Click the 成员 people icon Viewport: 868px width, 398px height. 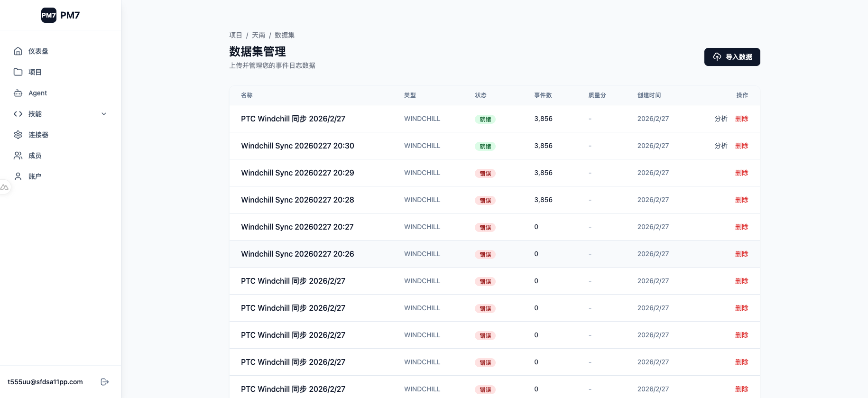[18, 156]
